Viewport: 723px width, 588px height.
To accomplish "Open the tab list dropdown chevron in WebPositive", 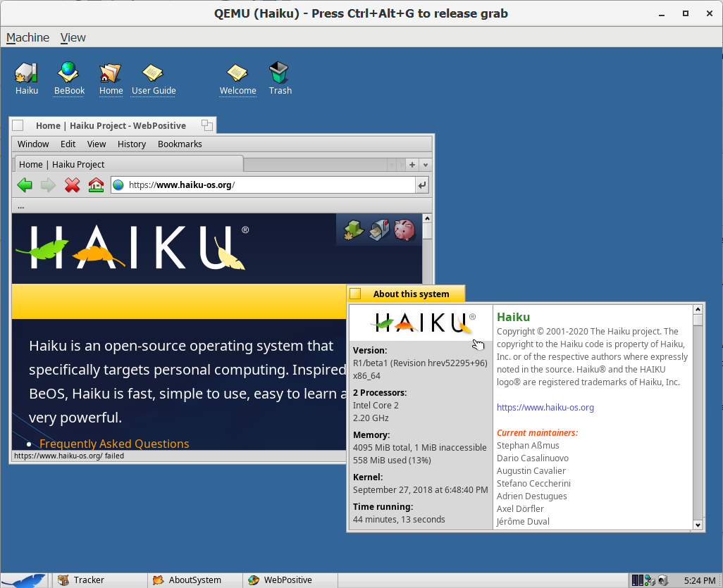I will pos(425,164).
